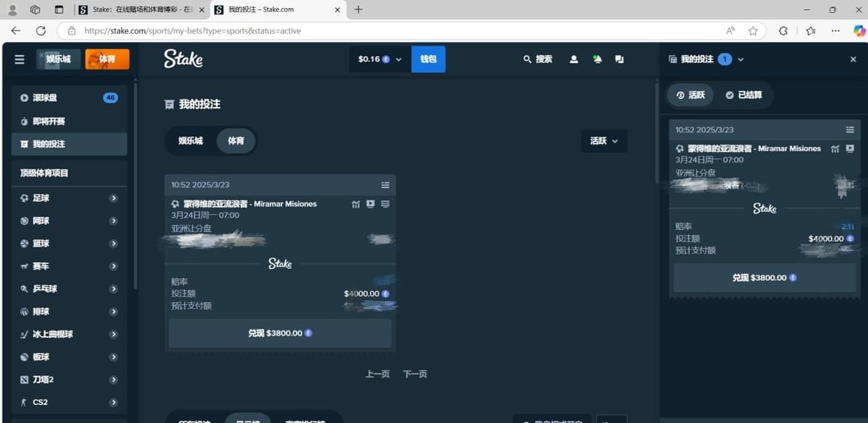Screen dimensions: 868x423
Task: Open match stats icon in side panel card
Action: (835, 148)
